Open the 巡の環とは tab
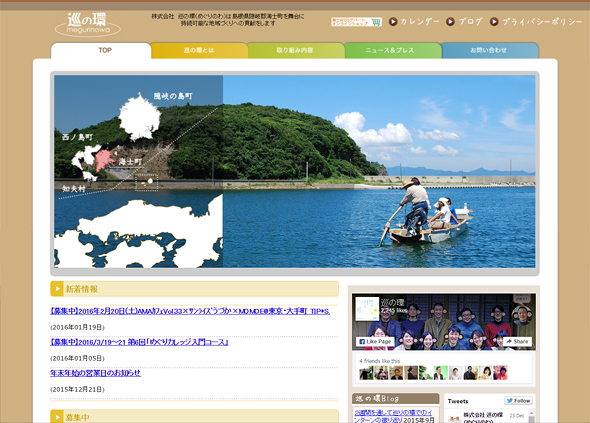Screen dimensions: 590x423 tap(199, 50)
